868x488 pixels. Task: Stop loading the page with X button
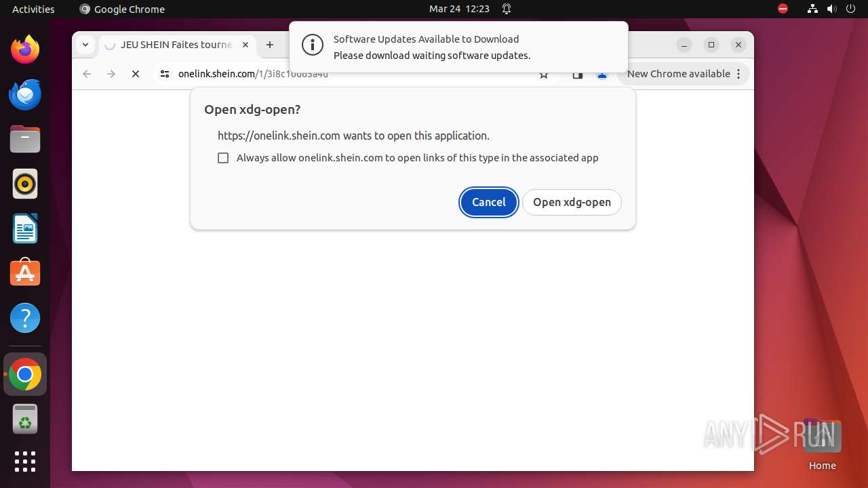coord(136,74)
